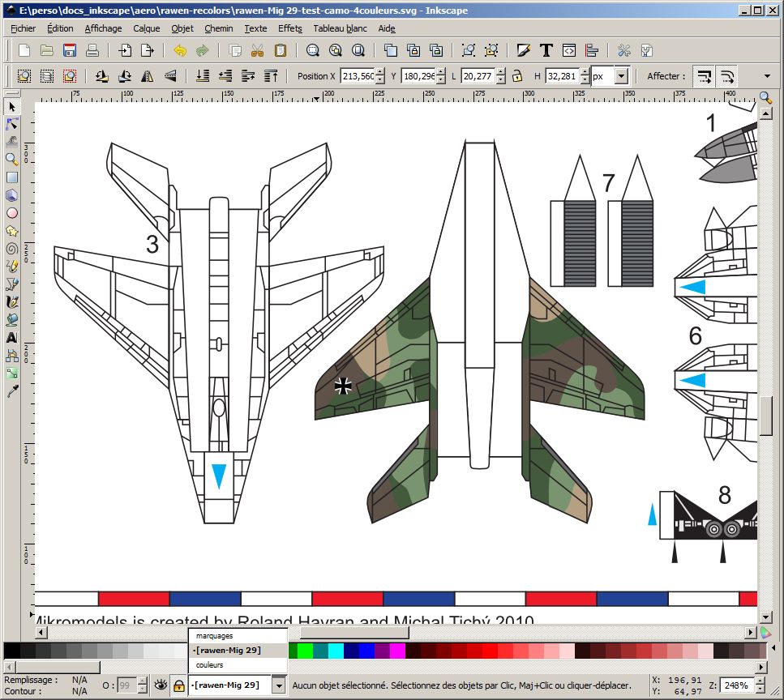This screenshot has width=784, height=700.
Task: Select the Bezier Pen tool
Action: click(12, 284)
